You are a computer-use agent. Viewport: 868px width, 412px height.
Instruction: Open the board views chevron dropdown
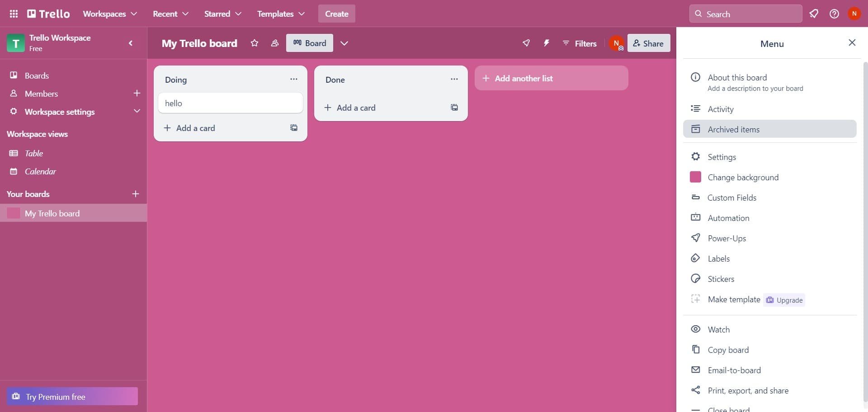(344, 43)
